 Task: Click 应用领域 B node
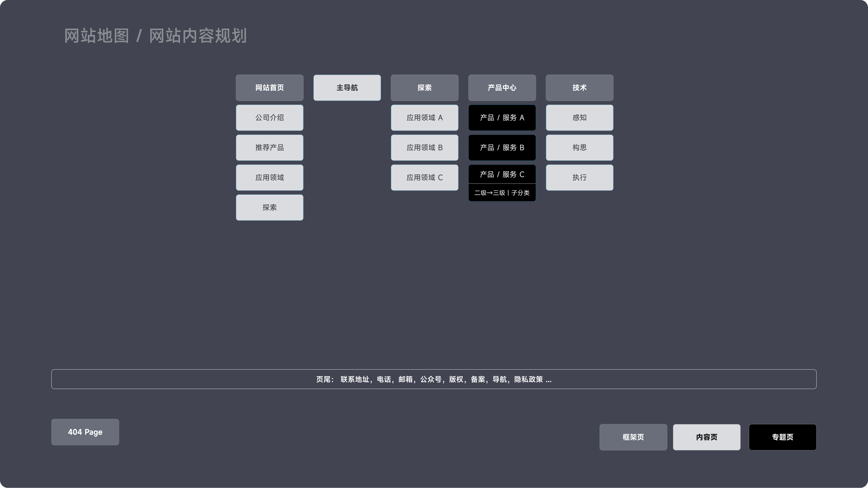pos(424,147)
